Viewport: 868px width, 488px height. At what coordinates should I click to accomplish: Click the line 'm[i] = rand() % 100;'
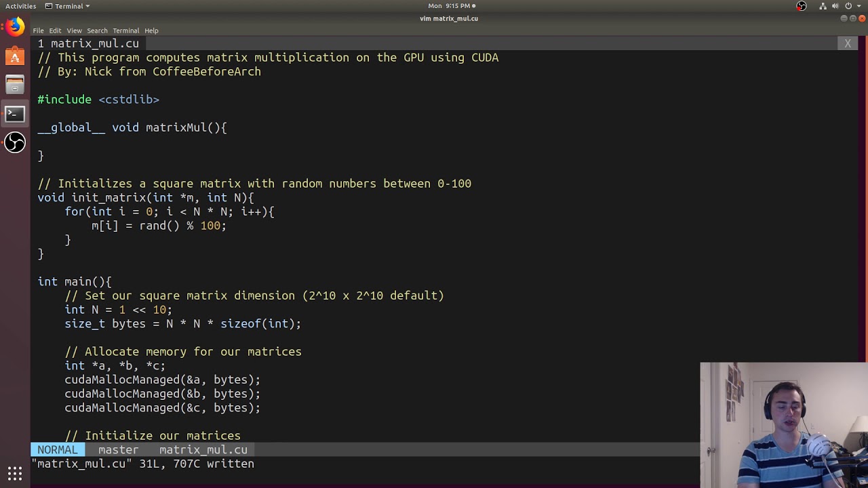(x=159, y=226)
